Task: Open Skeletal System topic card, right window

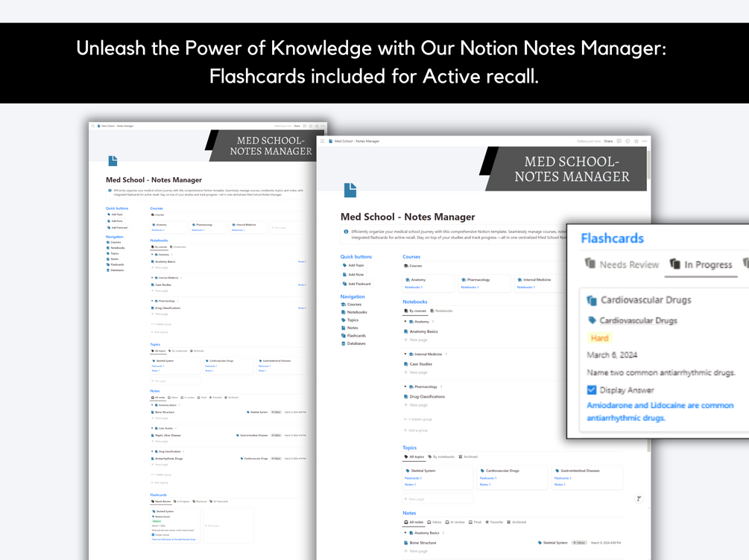Action: 438,477
